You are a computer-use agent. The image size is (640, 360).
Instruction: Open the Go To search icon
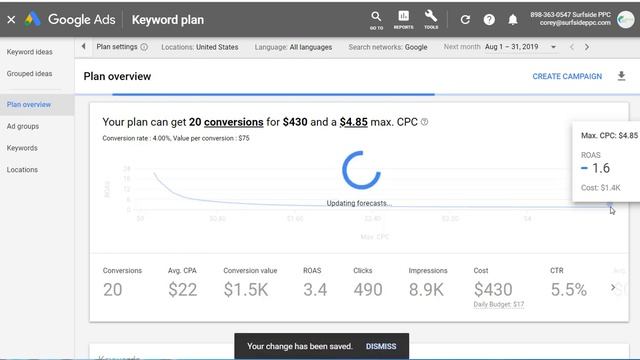376,20
